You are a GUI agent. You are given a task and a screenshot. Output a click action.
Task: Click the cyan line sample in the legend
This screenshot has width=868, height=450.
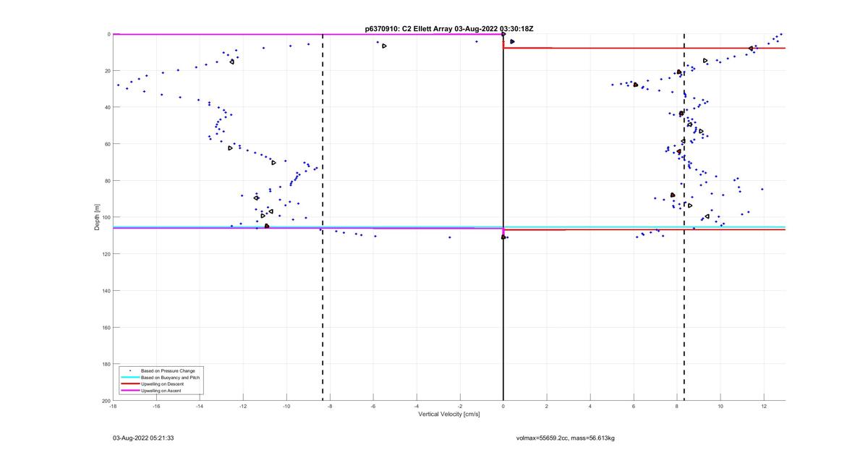(x=130, y=378)
